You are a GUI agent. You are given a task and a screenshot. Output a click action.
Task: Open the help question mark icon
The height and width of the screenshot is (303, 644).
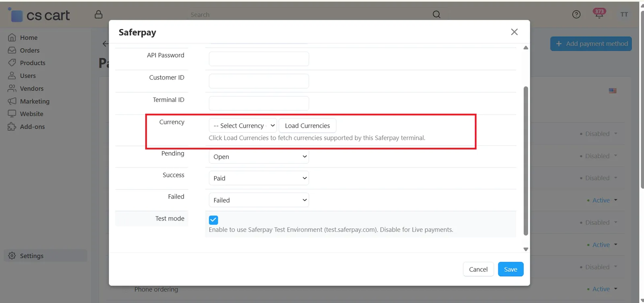576,15
